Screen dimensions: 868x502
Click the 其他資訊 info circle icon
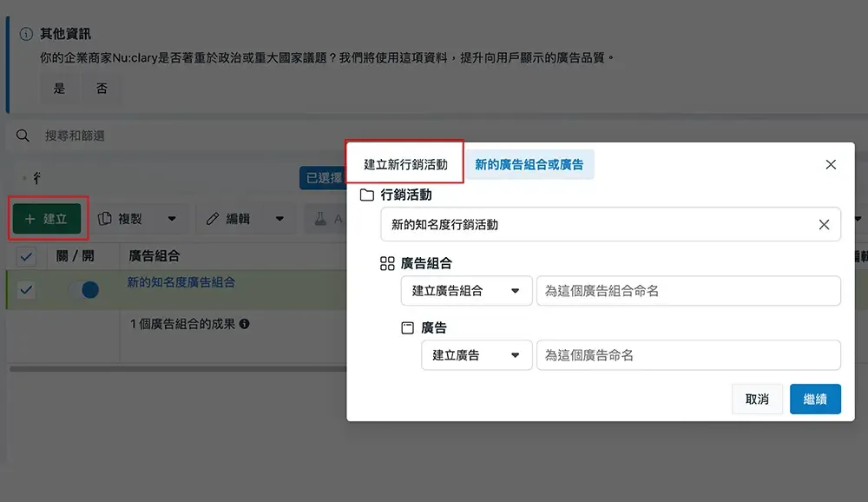click(26, 34)
